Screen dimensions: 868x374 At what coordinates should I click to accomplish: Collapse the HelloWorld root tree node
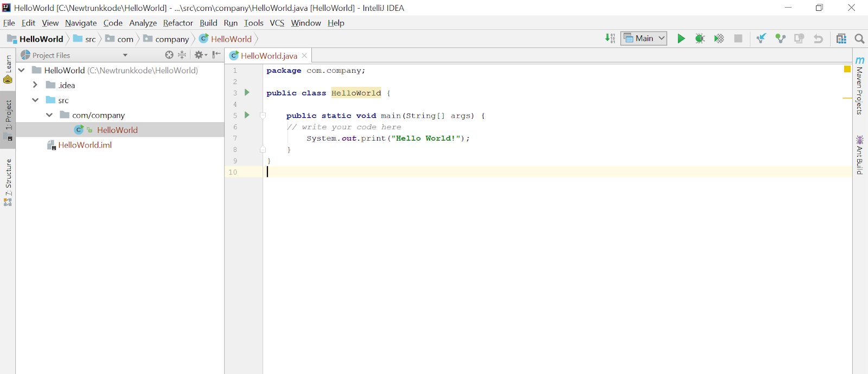tap(22, 70)
